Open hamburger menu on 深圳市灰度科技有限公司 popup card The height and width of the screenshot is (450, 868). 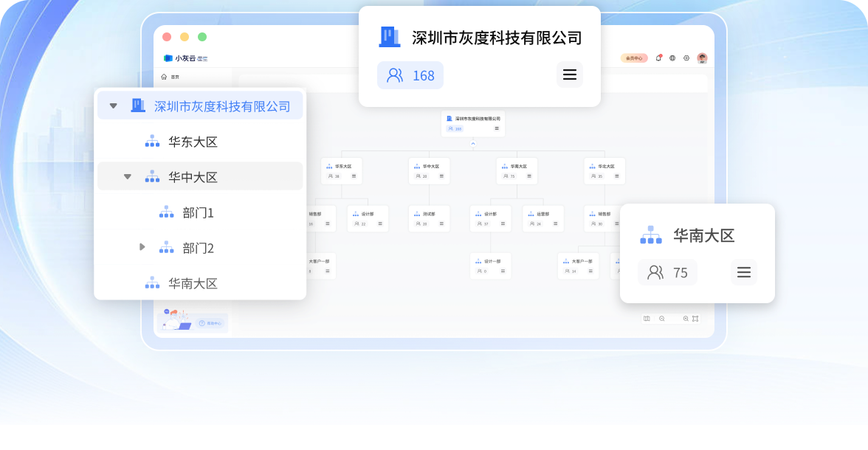[569, 75]
